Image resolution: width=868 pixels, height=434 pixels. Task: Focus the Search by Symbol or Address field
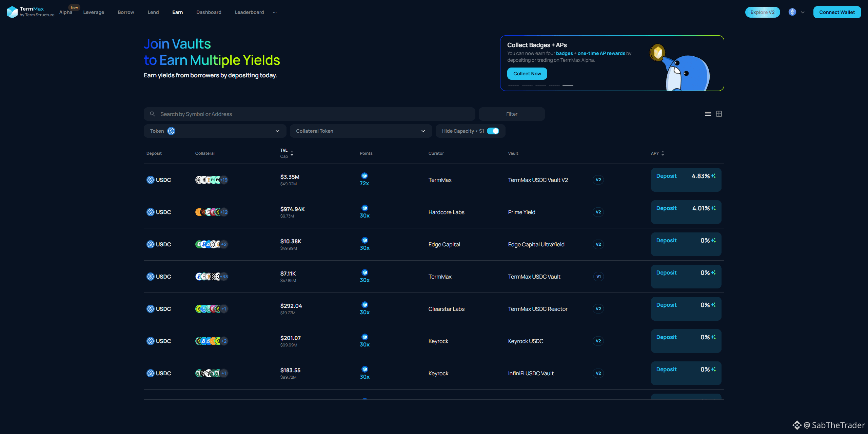click(309, 114)
